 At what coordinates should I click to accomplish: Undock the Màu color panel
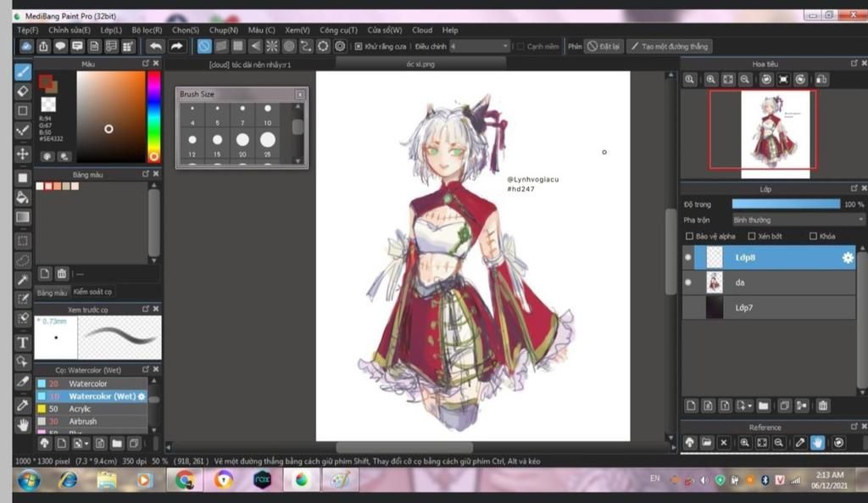point(146,64)
